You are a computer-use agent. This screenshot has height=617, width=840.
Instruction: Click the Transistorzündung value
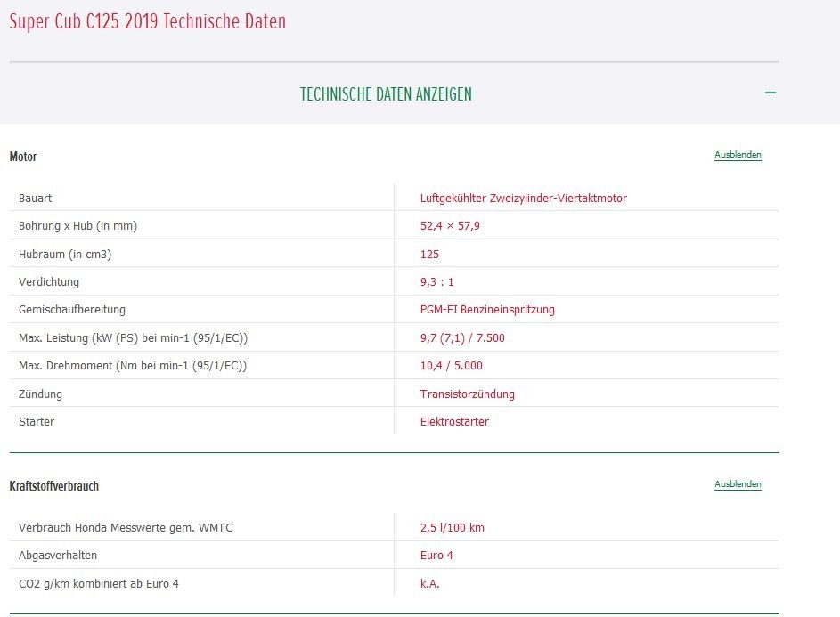(467, 394)
